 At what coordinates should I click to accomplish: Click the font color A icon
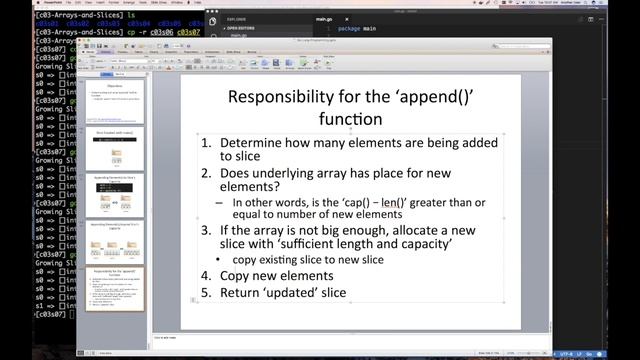point(169,67)
